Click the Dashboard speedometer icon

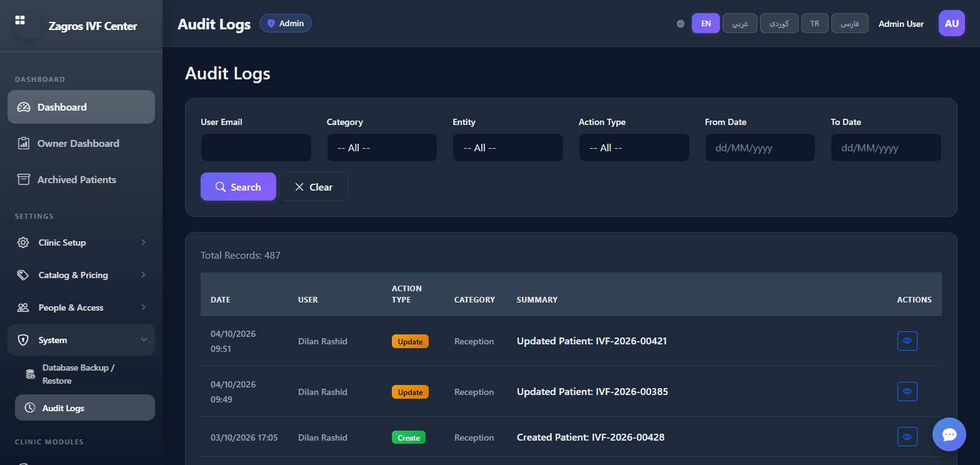coord(24,107)
